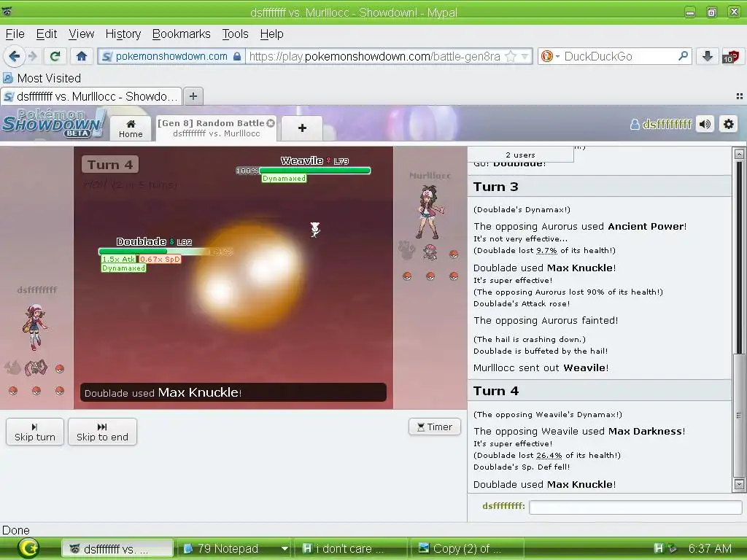Click the Skip to end button
This screenshot has height=560, width=747.
102,432
